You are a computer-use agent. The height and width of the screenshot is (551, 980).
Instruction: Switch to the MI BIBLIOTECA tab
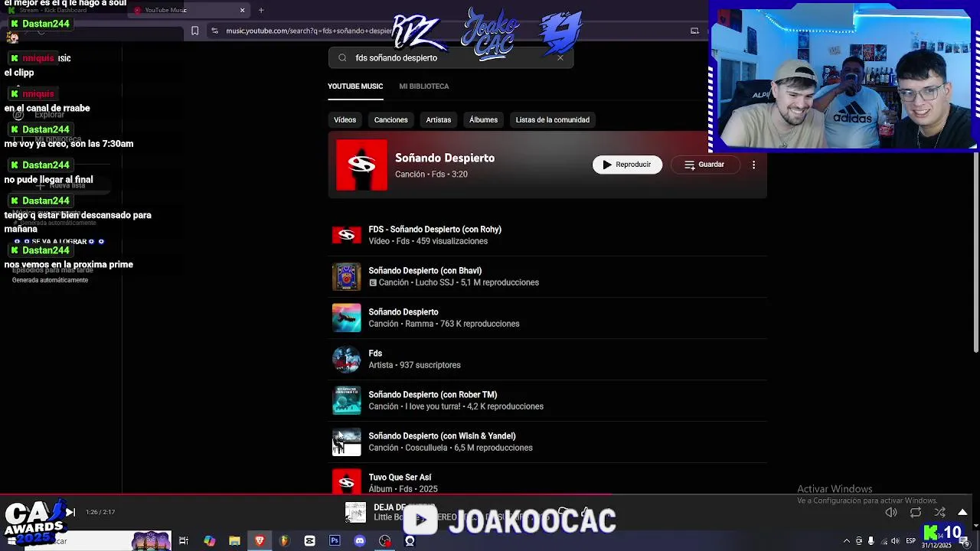[423, 86]
